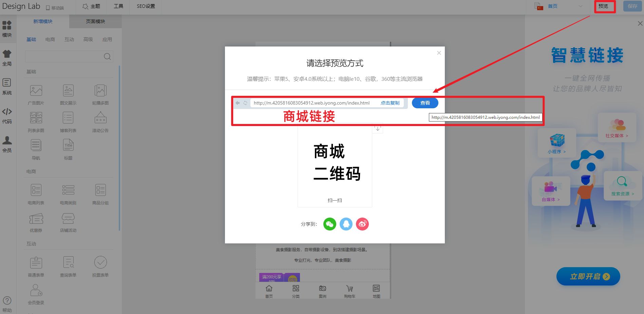Image resolution: width=644 pixels, height=314 pixels.
Task: Select the 互动 category tab
Action: (69, 39)
